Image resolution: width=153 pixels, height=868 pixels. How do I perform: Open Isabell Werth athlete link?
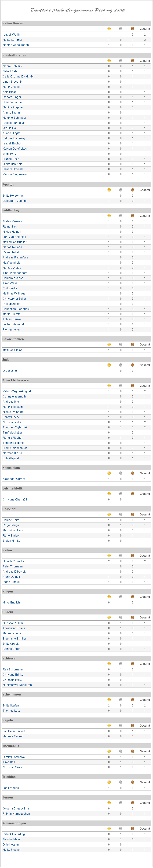(x=11, y=35)
